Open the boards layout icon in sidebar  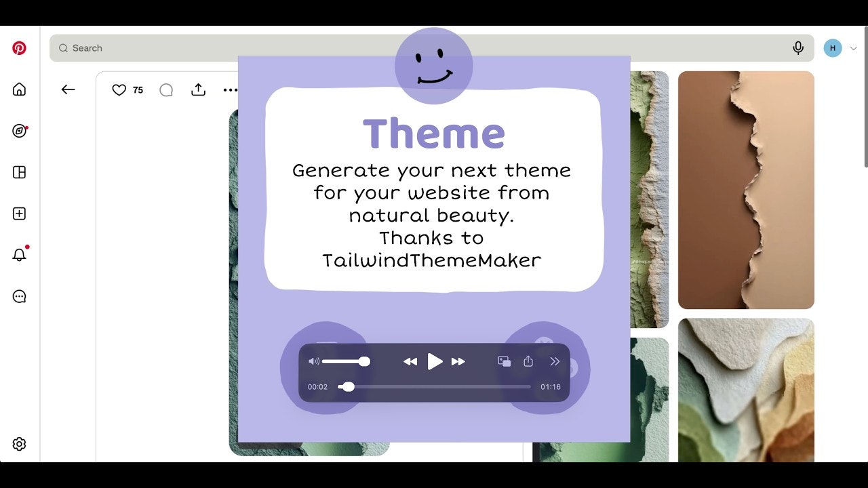[19, 172]
